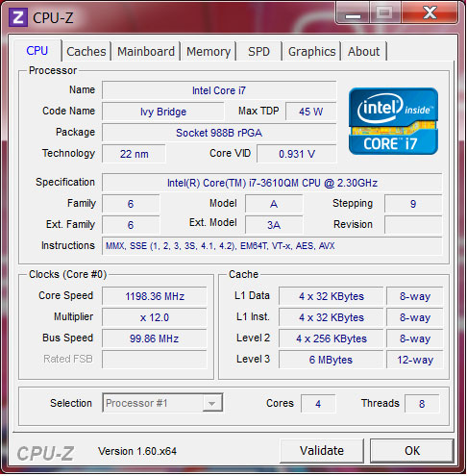The height and width of the screenshot is (476, 467).
Task: Click the Level 3 '12-way' associativity value
Action: (415, 360)
